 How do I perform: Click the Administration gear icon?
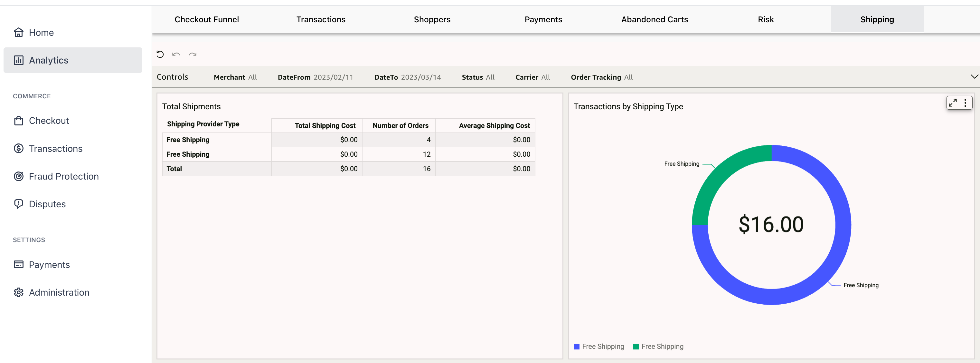[19, 292]
